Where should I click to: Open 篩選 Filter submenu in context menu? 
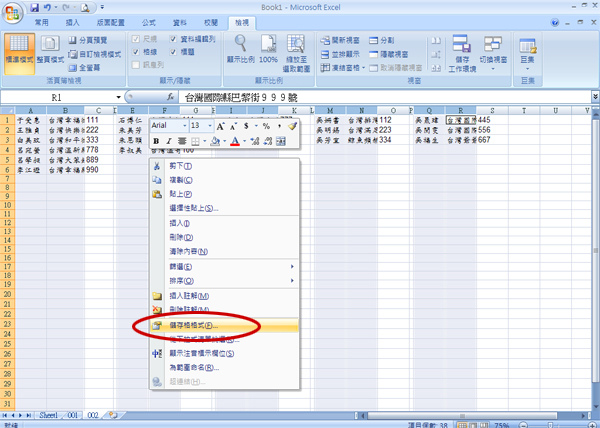[224, 267]
